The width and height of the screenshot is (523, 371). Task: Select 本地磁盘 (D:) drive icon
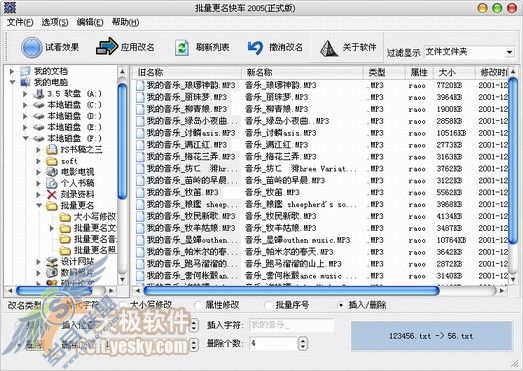point(39,116)
